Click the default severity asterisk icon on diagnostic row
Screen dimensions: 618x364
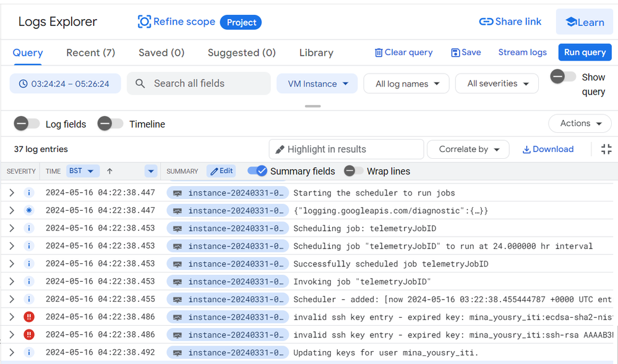[29, 210]
